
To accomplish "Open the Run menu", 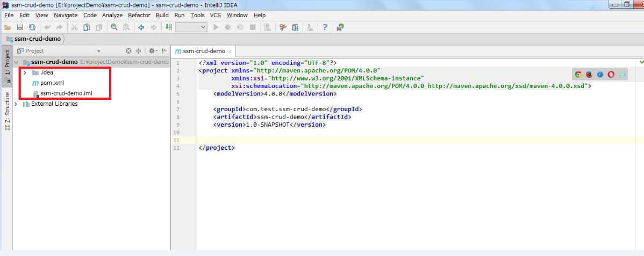I will [180, 15].
